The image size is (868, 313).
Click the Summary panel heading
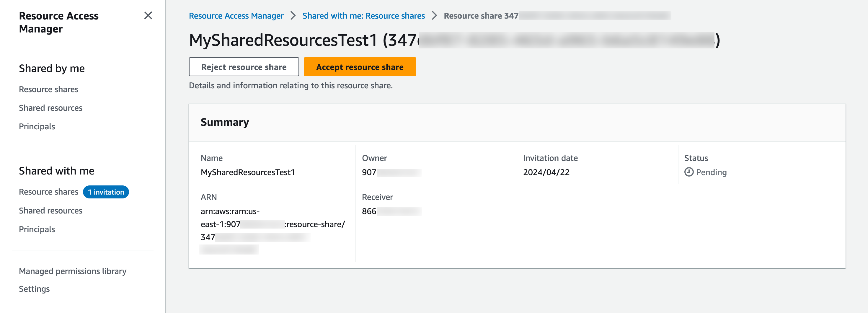(225, 122)
